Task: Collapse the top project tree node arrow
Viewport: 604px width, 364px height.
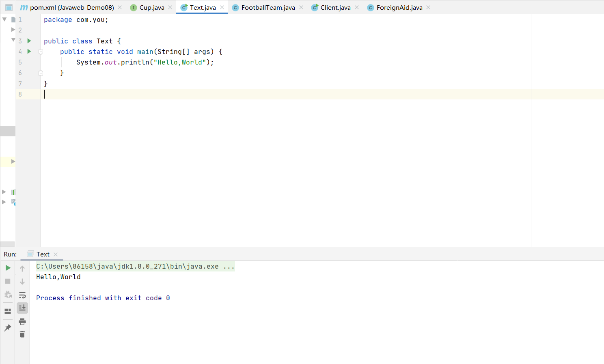Action: tap(4, 19)
